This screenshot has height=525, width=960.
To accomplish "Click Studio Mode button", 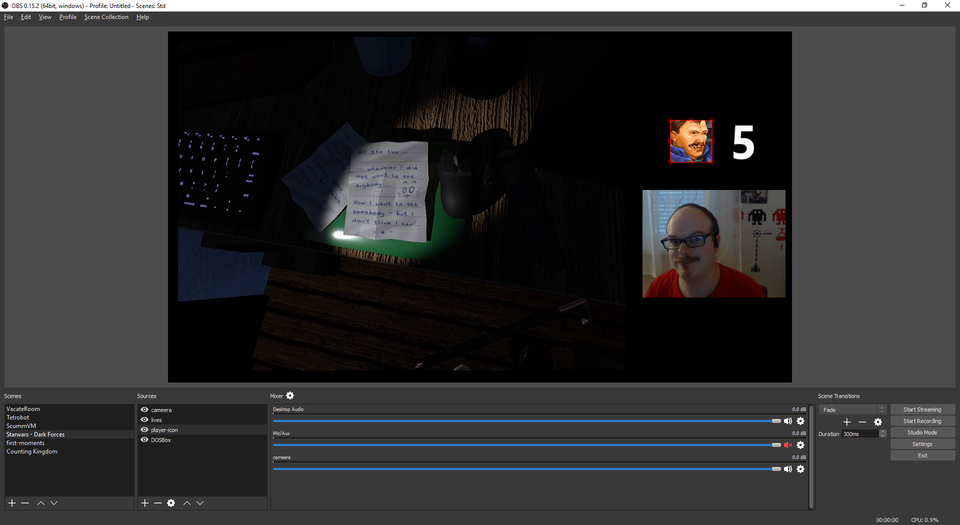I will click(922, 433).
